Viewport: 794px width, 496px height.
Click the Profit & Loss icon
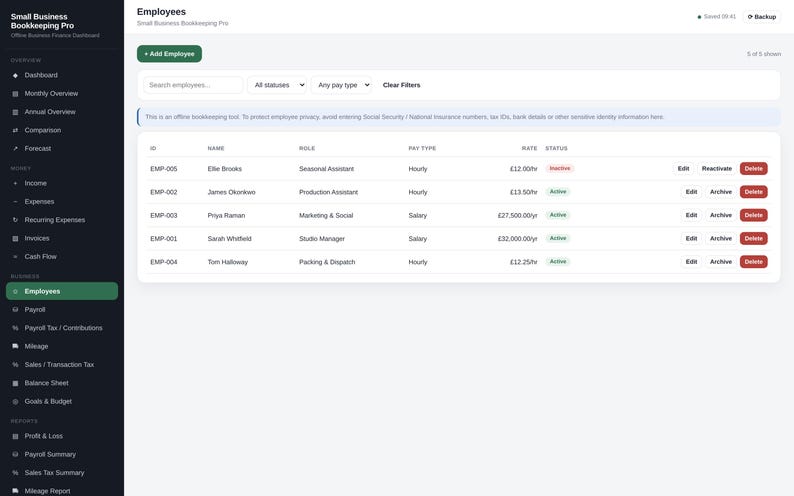pos(15,436)
